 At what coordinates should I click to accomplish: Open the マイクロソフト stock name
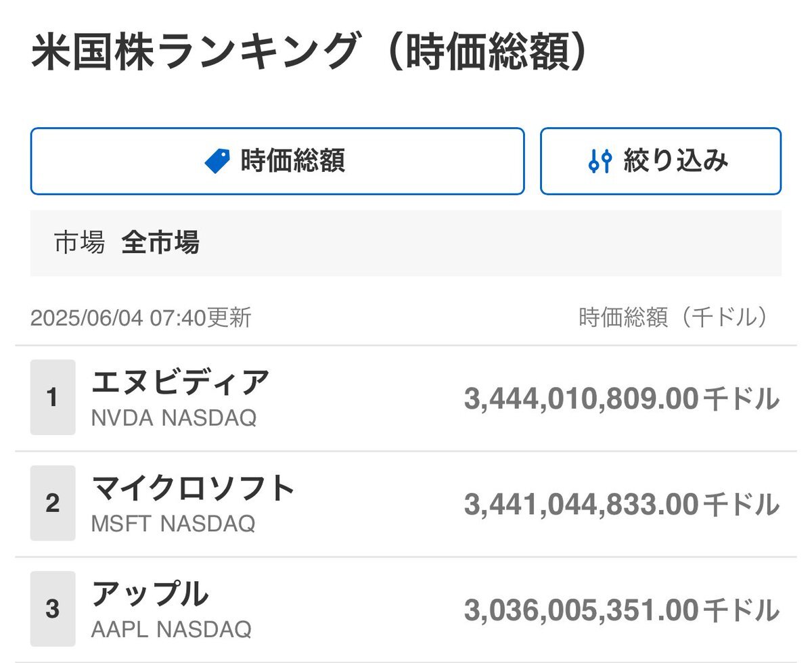pos(194,488)
